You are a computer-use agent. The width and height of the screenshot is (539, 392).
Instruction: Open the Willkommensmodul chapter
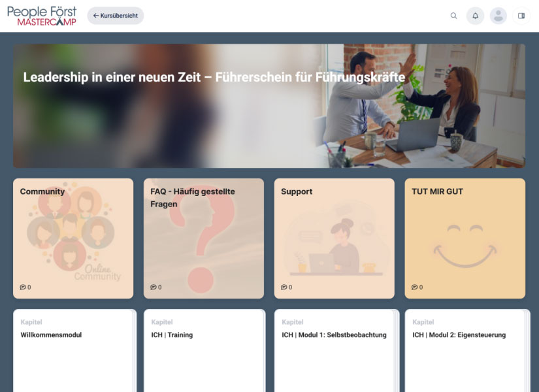coord(73,350)
